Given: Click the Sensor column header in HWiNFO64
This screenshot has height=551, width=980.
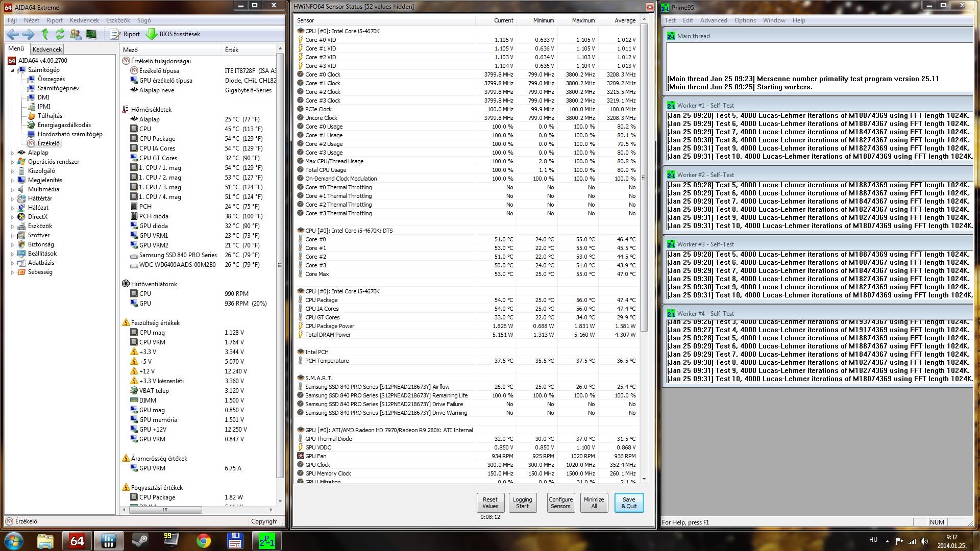Looking at the screenshot, I should [x=384, y=20].
